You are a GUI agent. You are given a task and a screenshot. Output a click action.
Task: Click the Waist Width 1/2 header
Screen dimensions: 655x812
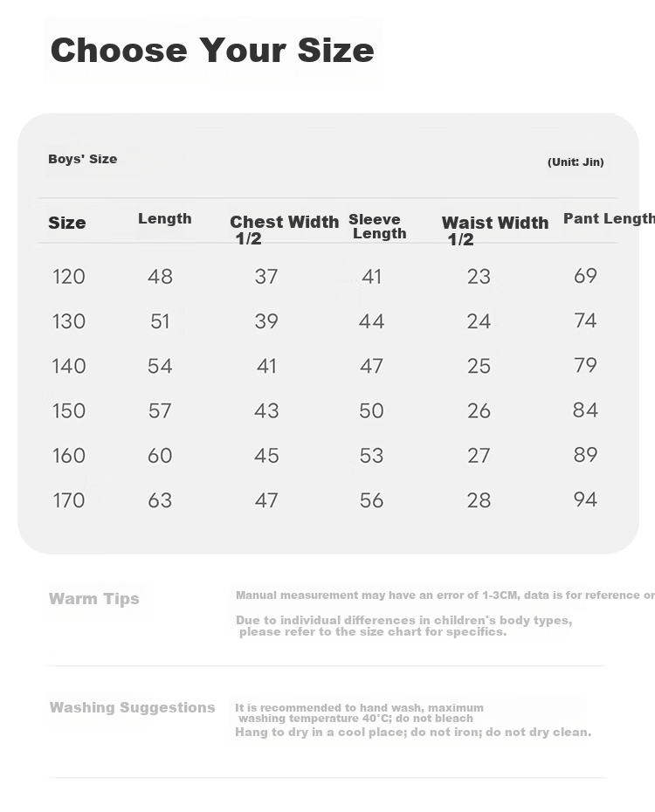(x=495, y=231)
